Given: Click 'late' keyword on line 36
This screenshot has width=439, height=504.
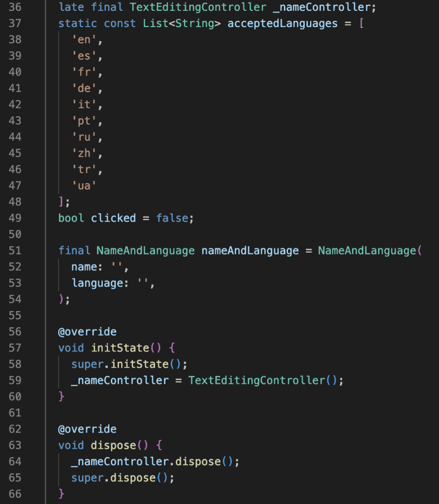Looking at the screenshot, I should (x=71, y=7).
